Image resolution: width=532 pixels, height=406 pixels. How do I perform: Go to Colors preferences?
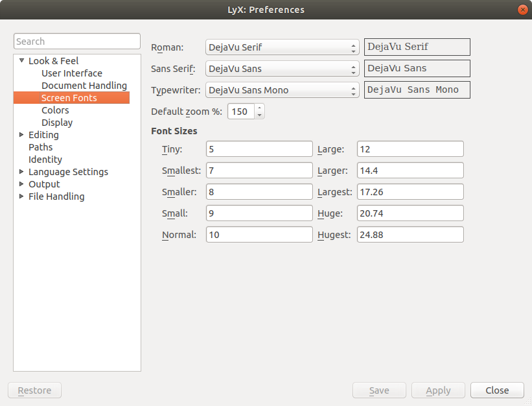[x=55, y=110]
